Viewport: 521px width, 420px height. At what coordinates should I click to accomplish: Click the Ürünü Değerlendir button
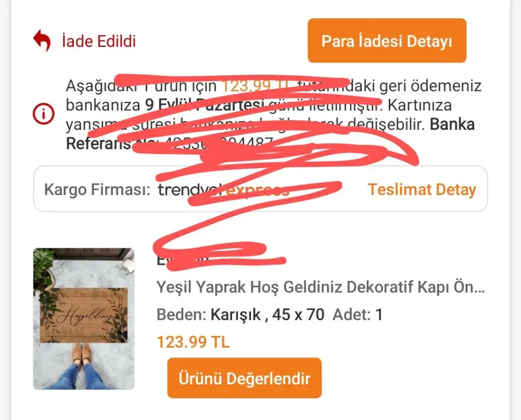point(245,378)
